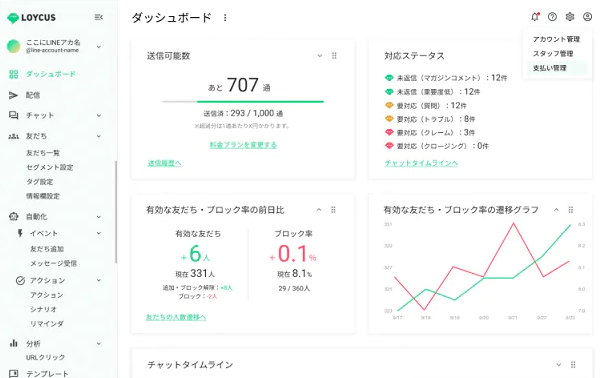This screenshot has height=378, width=603.
Task: Select アカウント管理 from settings menu
Action: 556,39
